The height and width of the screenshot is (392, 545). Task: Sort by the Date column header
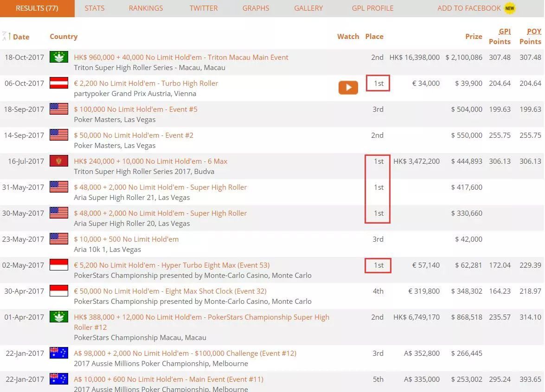(21, 37)
